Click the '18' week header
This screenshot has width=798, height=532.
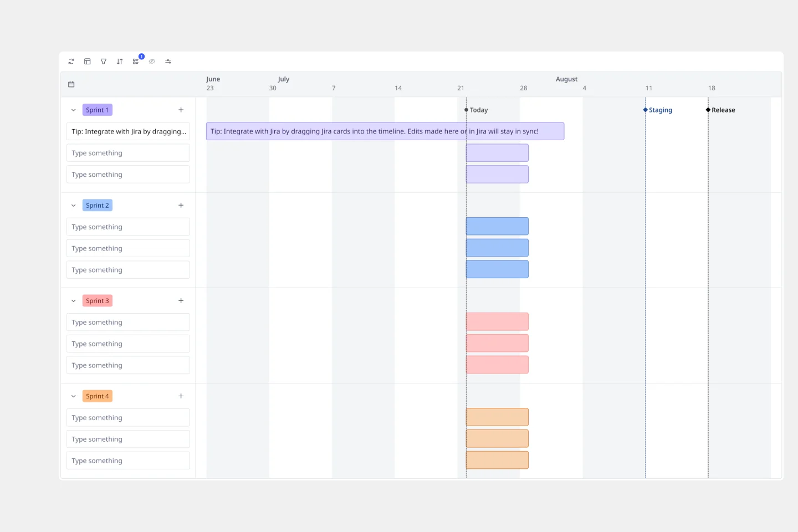[x=712, y=88]
